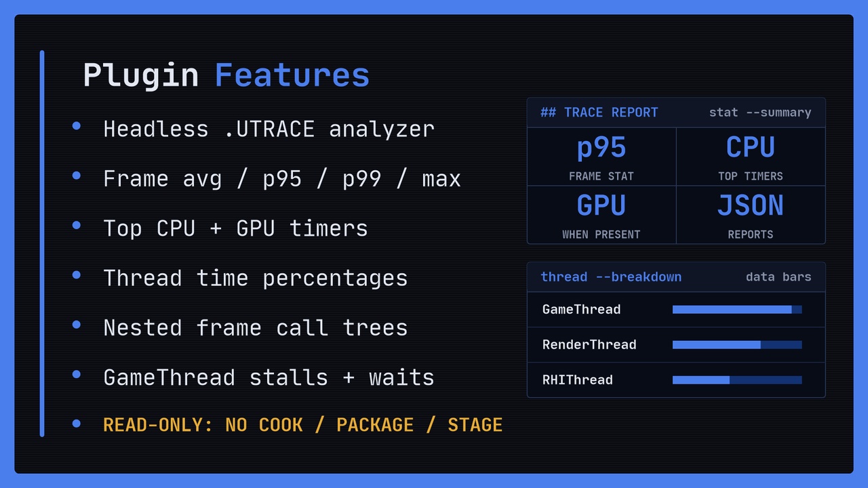Viewport: 868px width, 488px height.
Task: Click the "Frame avg / p95 / p99 / max" line
Action: point(282,179)
